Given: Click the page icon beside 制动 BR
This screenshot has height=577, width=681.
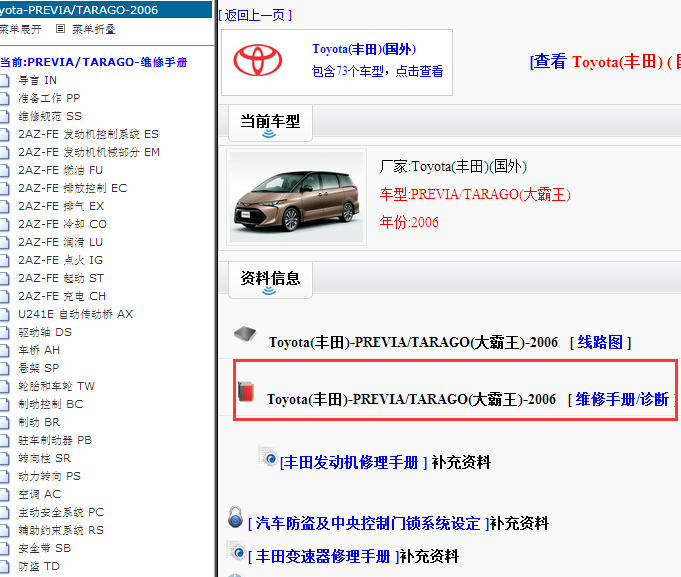Looking at the screenshot, I should pos(4,422).
